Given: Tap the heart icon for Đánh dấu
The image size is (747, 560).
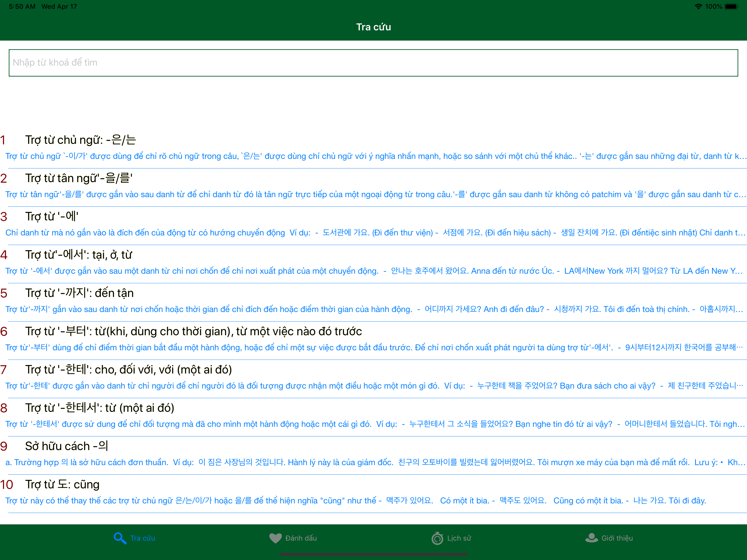Looking at the screenshot, I should pos(275,538).
